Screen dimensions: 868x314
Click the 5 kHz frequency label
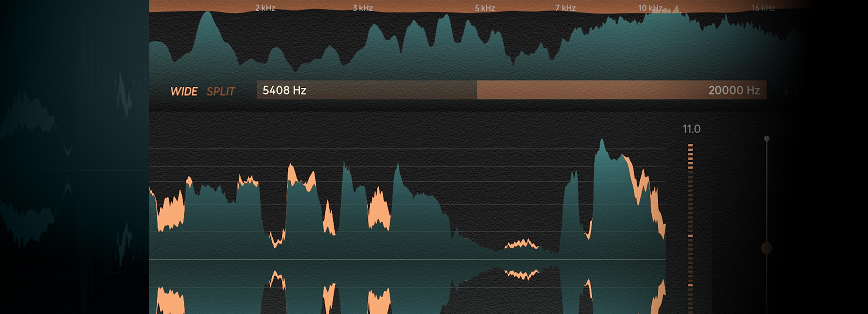click(x=484, y=8)
